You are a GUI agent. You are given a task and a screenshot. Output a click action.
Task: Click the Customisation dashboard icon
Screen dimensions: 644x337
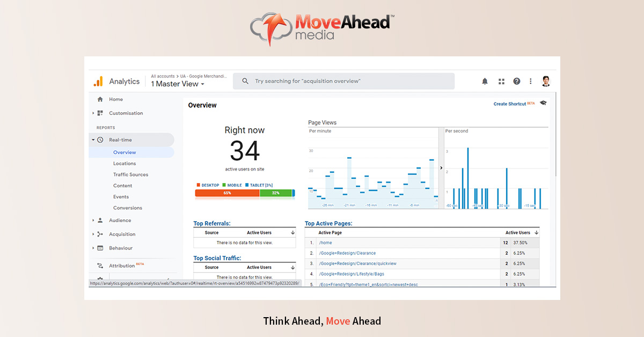tap(100, 113)
